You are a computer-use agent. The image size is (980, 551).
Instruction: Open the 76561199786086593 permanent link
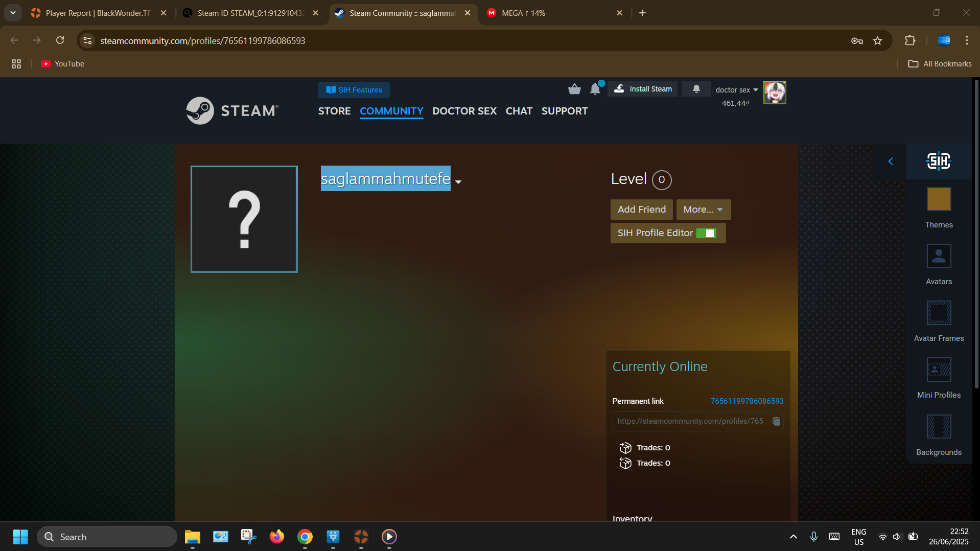pyautogui.click(x=746, y=401)
